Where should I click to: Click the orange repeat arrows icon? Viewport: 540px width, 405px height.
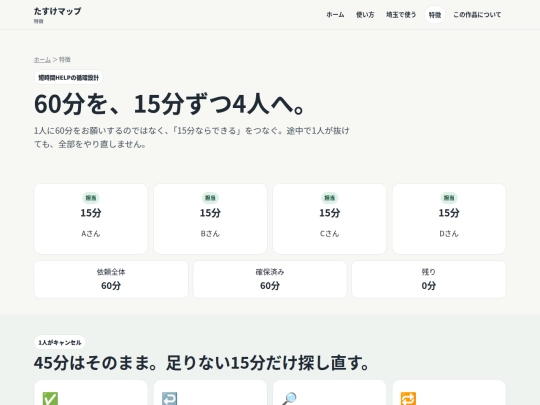(408, 398)
